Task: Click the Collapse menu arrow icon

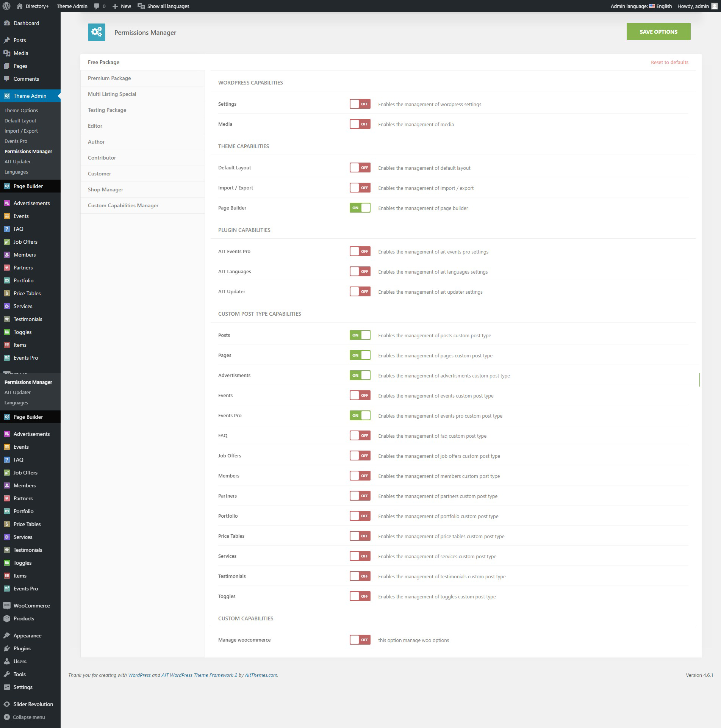Action: point(6,717)
